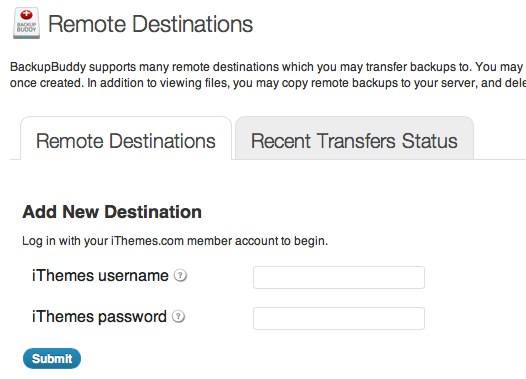Focus the iThemes password text field
This screenshot has height=379, width=526.
[339, 318]
